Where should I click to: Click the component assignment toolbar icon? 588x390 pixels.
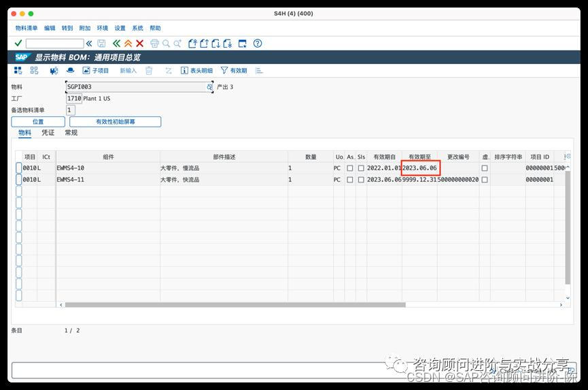coord(54,71)
